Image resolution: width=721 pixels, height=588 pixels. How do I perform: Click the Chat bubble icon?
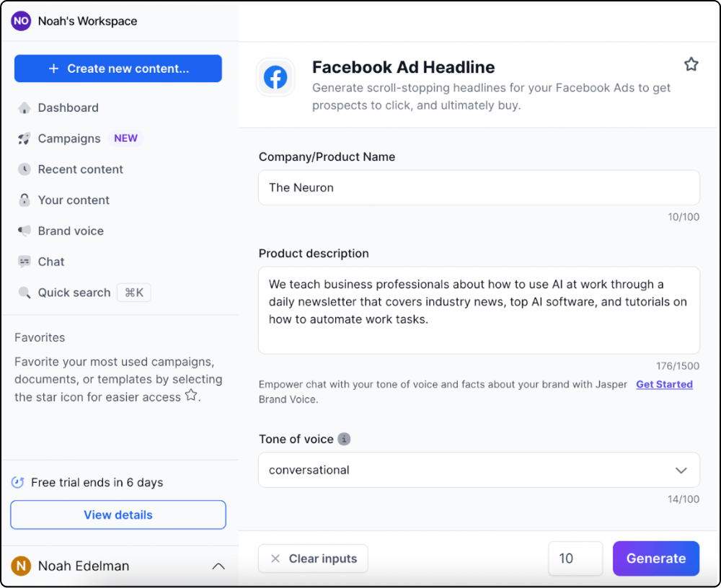pyautogui.click(x=25, y=262)
